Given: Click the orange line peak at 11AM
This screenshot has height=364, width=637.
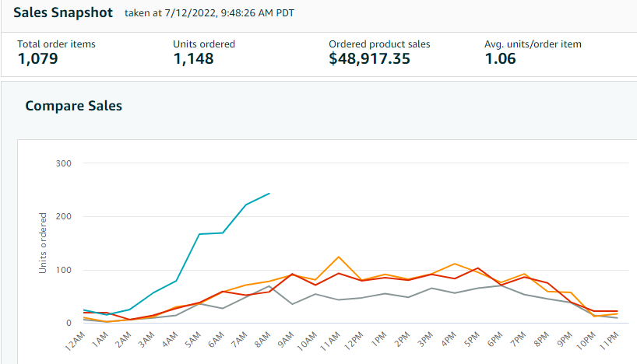Looking at the screenshot, I should point(338,257).
